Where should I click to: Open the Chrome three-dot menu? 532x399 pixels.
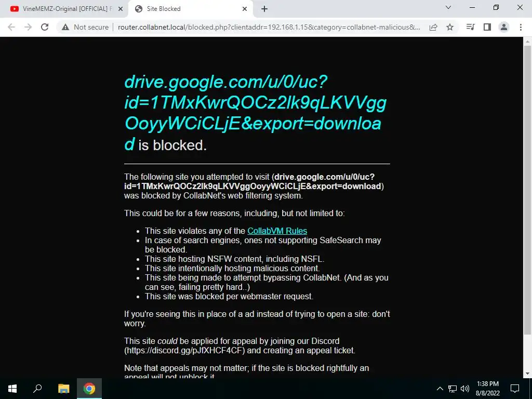click(x=521, y=27)
